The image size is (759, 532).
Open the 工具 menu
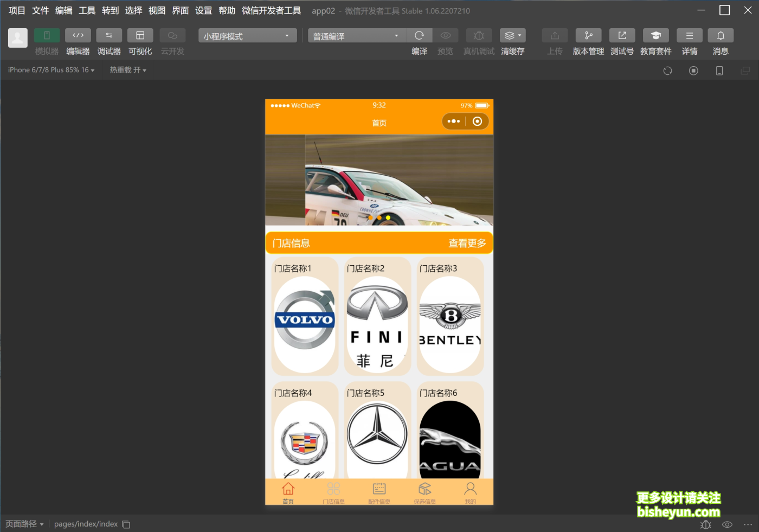87,10
